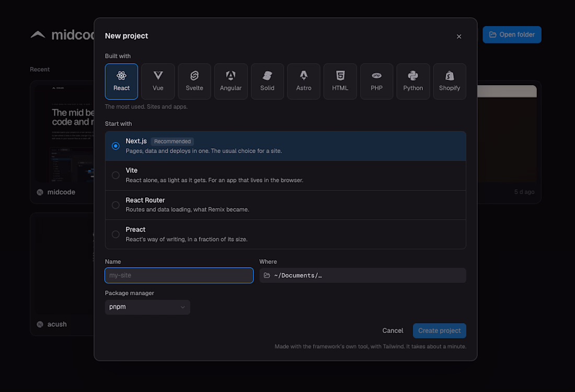
Task: Select the Preact radio button
Action: pyautogui.click(x=116, y=234)
